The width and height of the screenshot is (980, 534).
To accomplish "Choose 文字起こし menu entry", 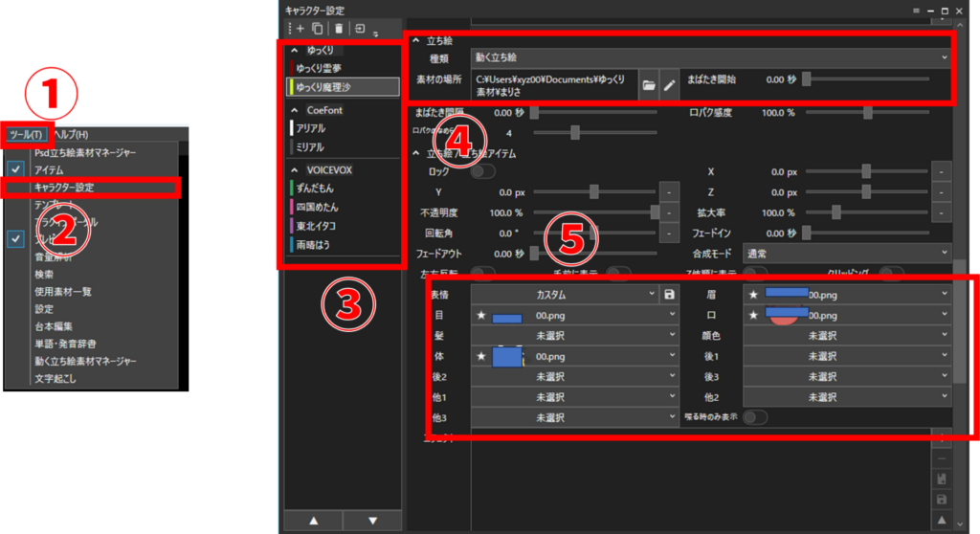I will 55,378.
